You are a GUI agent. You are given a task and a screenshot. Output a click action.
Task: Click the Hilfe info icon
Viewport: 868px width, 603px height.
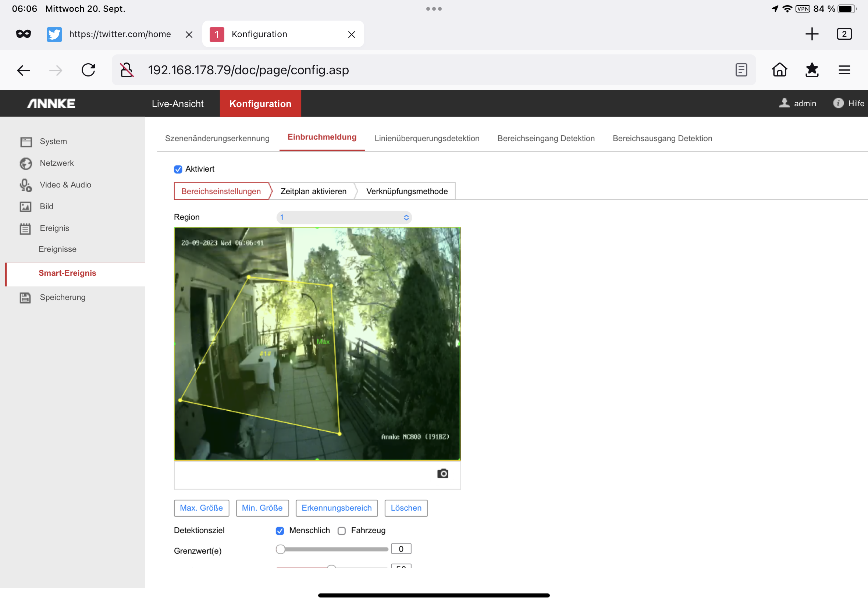(838, 103)
